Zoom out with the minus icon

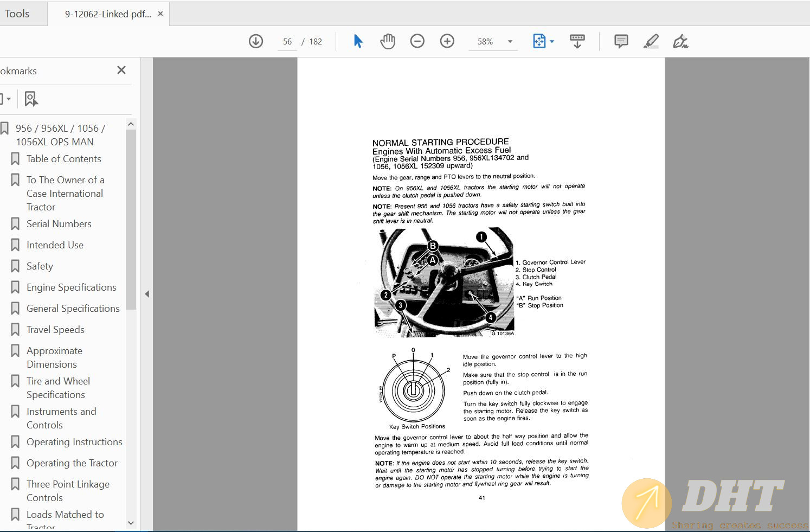pos(417,41)
